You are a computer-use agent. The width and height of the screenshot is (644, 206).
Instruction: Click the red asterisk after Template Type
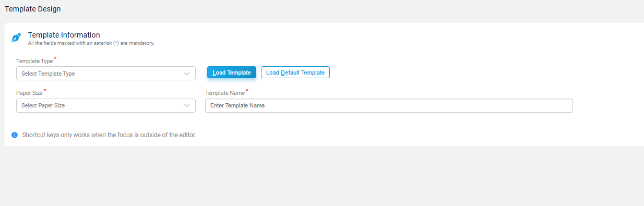[55, 58]
